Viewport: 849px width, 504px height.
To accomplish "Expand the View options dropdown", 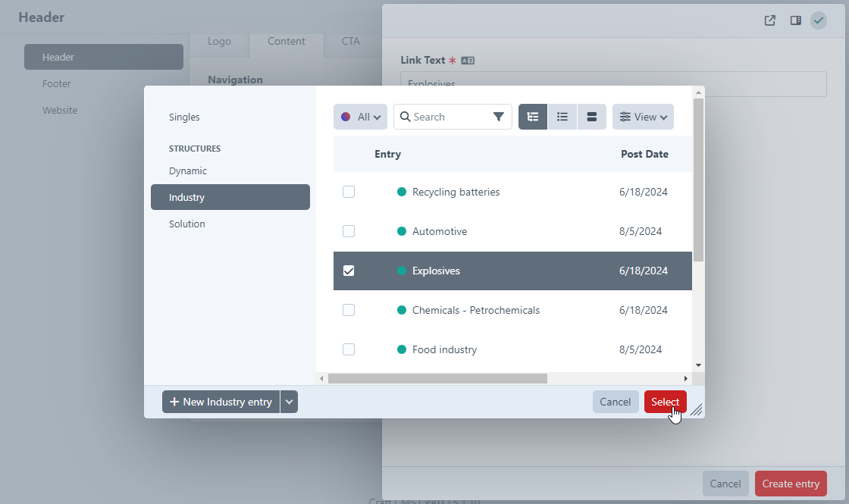I will pyautogui.click(x=643, y=117).
